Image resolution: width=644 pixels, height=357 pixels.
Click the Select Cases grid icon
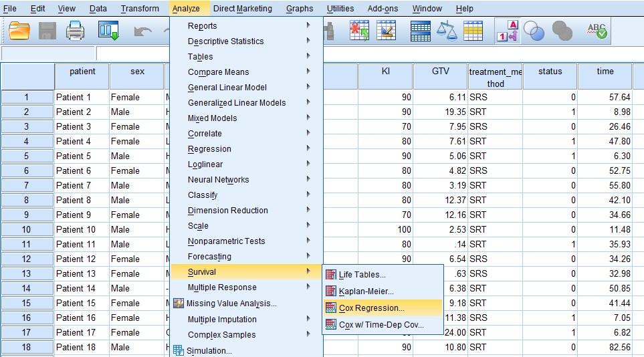(473, 31)
